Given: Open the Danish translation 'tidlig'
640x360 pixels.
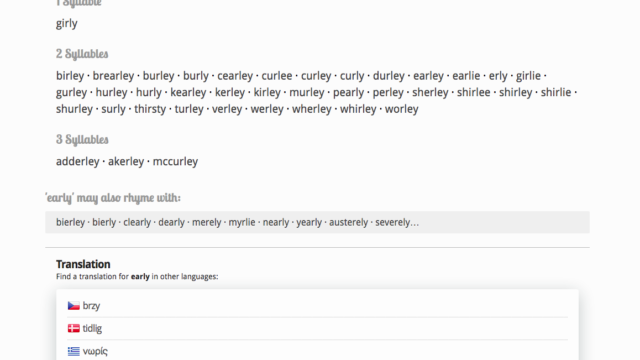Looking at the screenshot, I should (92, 328).
